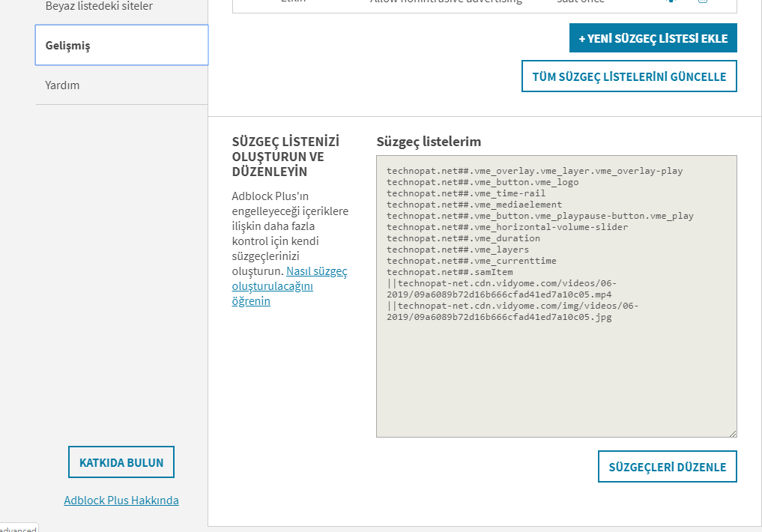Screen dimensions: 762x532
Task: Click filter line vme_mediaelement
Action: tap(474, 205)
